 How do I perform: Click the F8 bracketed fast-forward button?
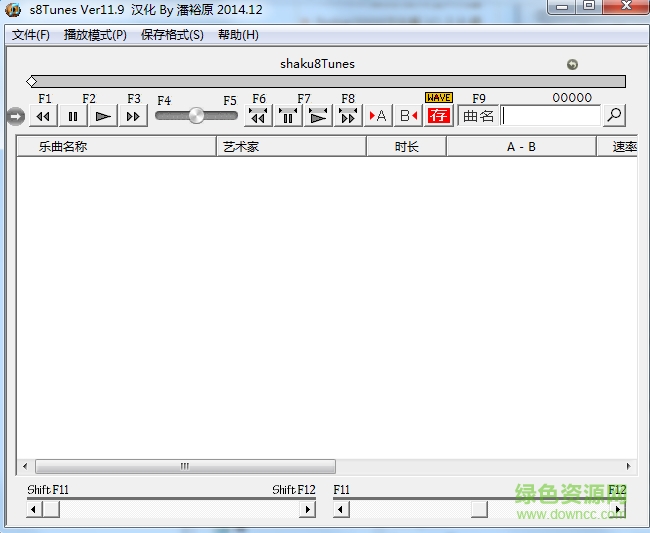tap(348, 116)
